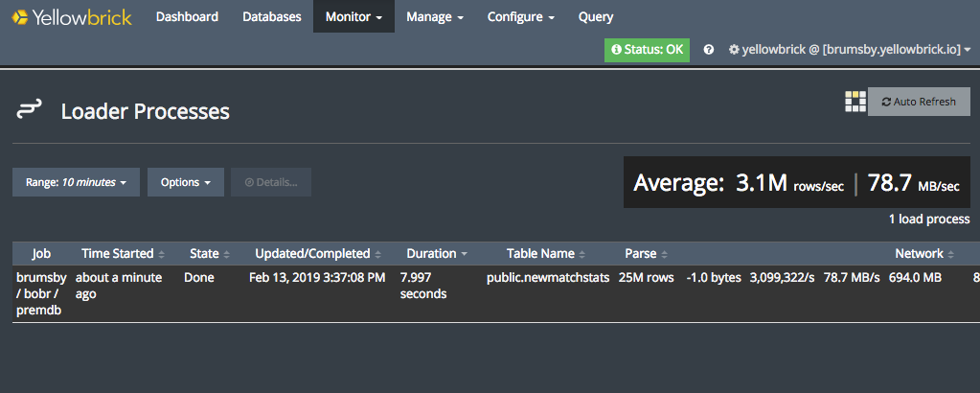The height and width of the screenshot is (393, 980).
Task: Click the Loader Processes page icon
Action: pos(29,111)
